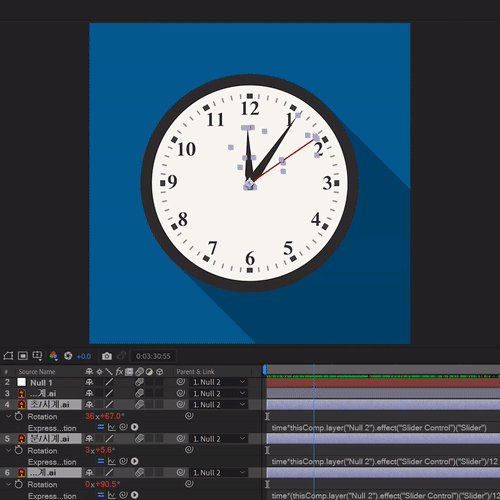Click the Parent & Link column header

[195, 371]
